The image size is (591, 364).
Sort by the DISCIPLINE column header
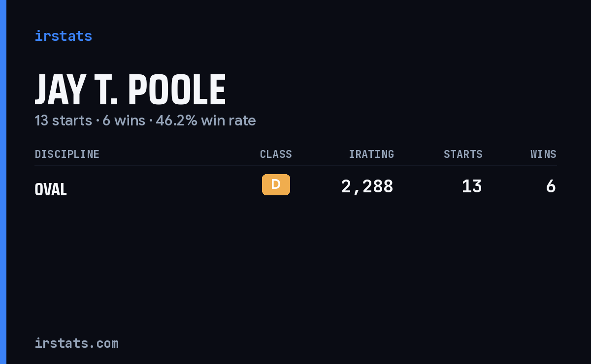pyautogui.click(x=67, y=154)
